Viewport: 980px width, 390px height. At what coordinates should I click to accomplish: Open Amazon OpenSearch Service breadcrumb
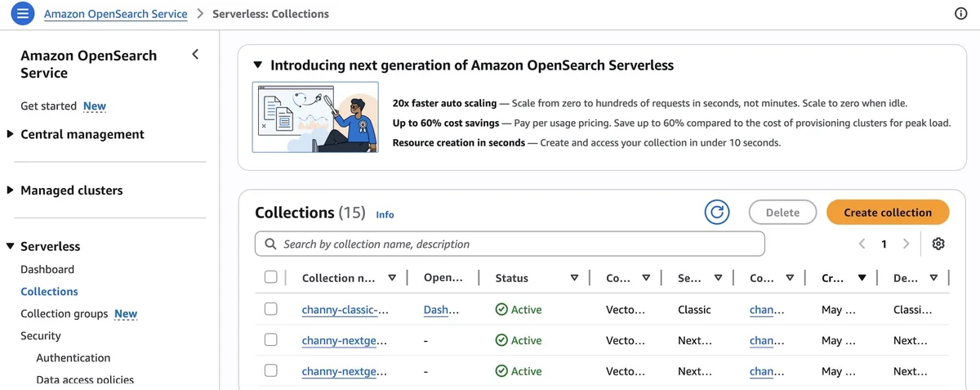click(115, 14)
